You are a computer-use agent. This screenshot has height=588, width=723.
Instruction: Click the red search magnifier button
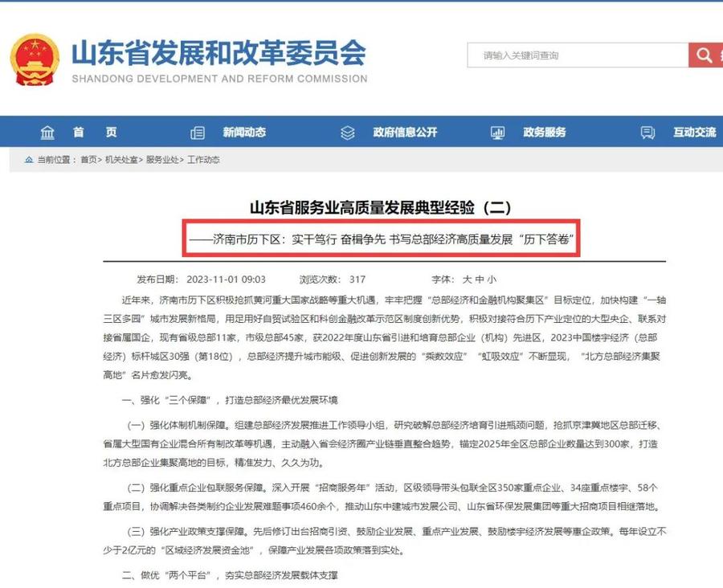coord(705,55)
